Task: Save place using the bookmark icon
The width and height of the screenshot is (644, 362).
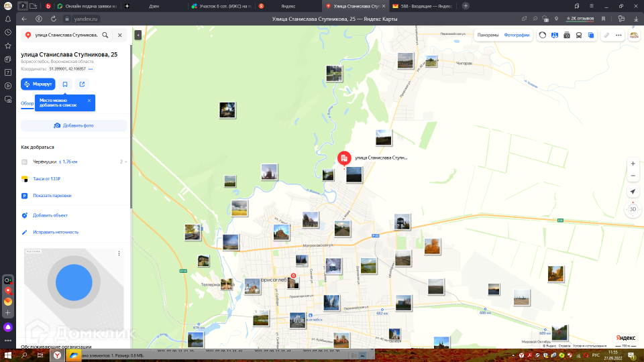Action: [x=65, y=84]
